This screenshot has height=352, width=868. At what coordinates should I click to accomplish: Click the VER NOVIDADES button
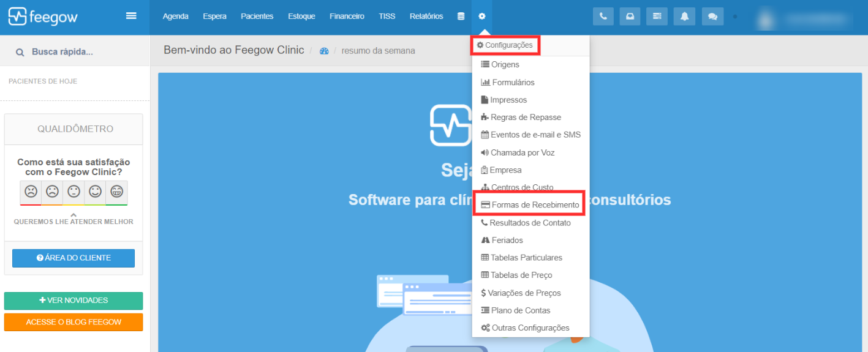(x=74, y=301)
